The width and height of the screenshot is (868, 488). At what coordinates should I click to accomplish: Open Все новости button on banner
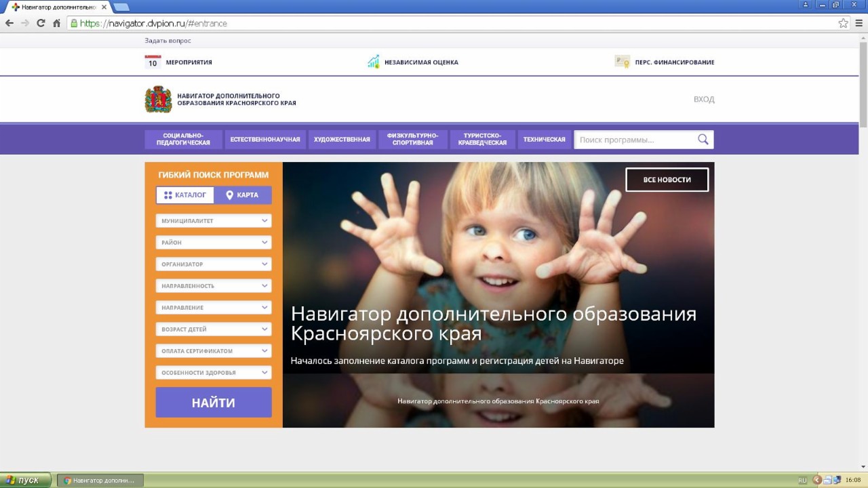point(667,180)
